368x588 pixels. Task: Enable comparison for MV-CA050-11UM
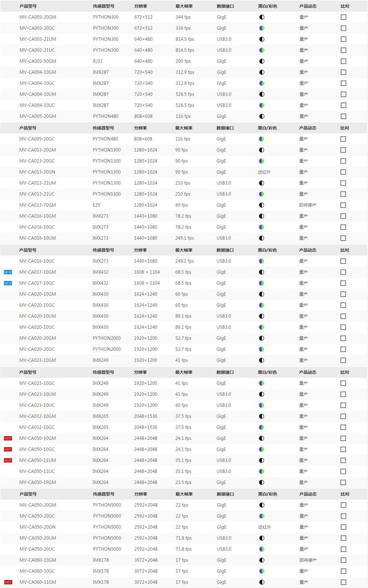coord(343,460)
